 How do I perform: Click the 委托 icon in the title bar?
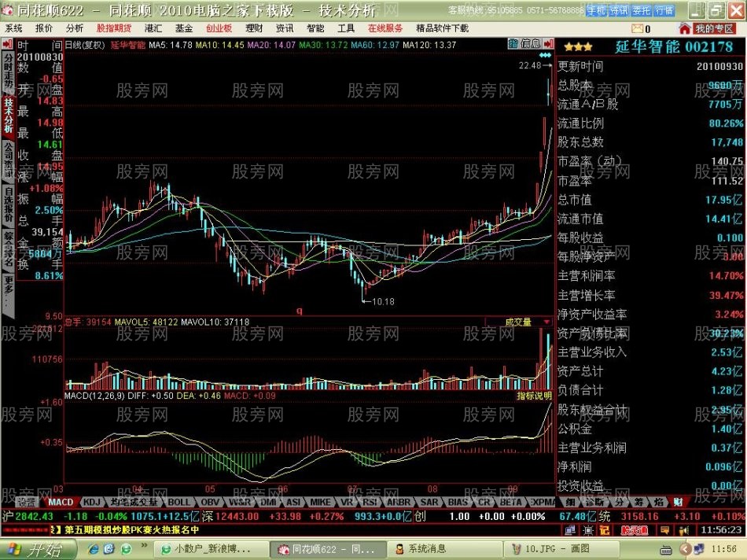(x=645, y=8)
